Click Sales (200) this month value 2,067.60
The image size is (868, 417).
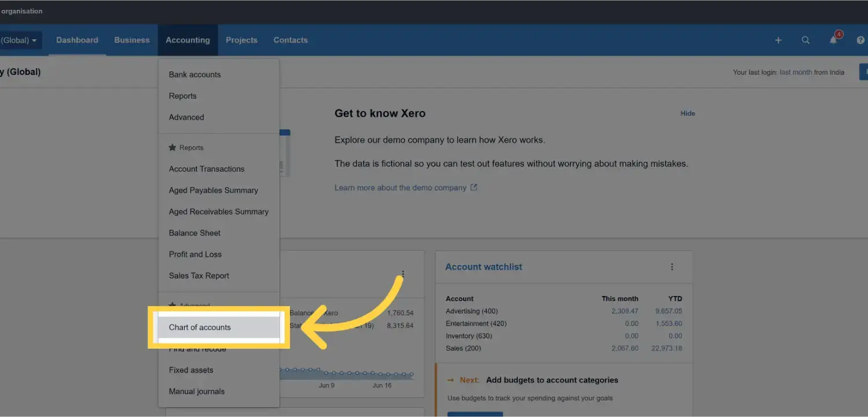point(624,348)
